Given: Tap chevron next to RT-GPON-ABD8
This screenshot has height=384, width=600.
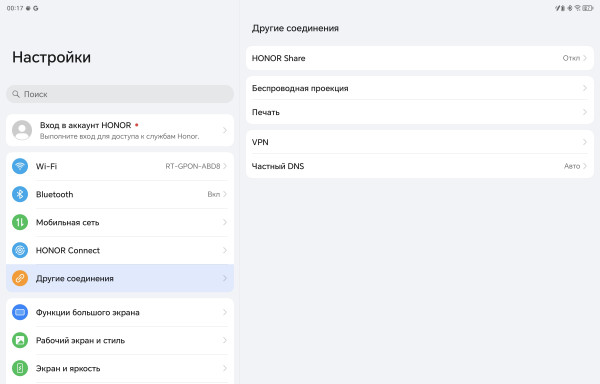Looking at the screenshot, I should (x=225, y=166).
